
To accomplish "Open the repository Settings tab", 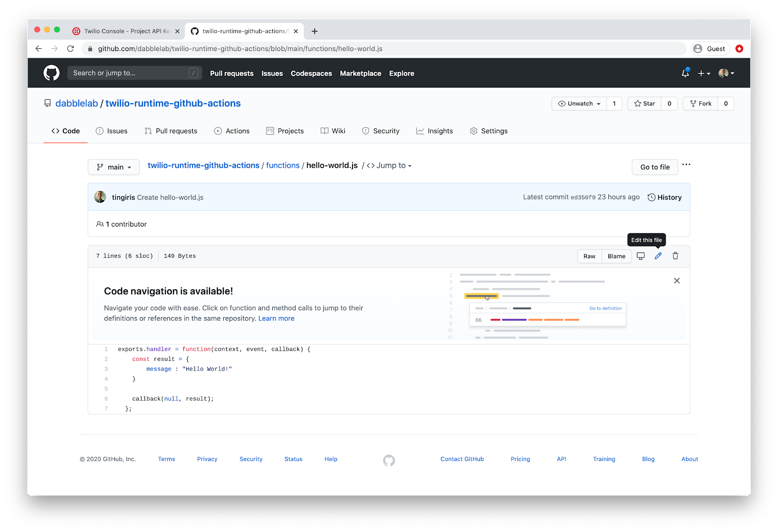I will [489, 131].
